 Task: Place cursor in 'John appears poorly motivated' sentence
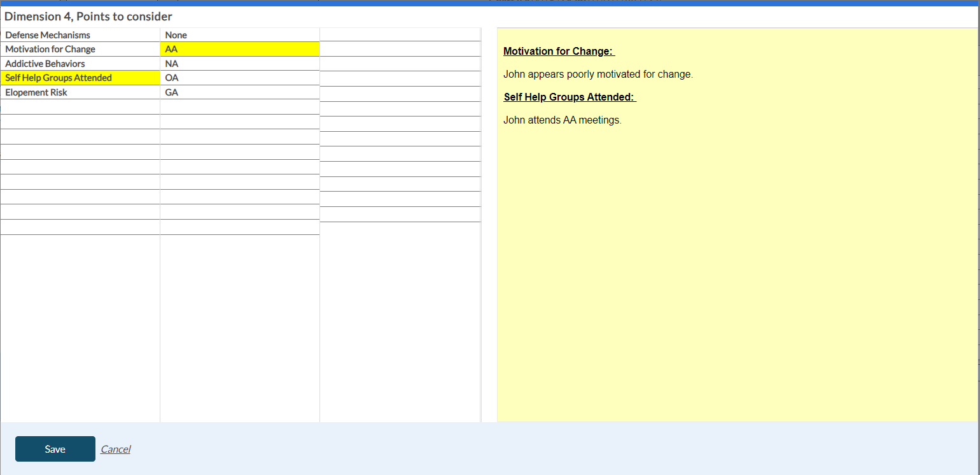(598, 74)
